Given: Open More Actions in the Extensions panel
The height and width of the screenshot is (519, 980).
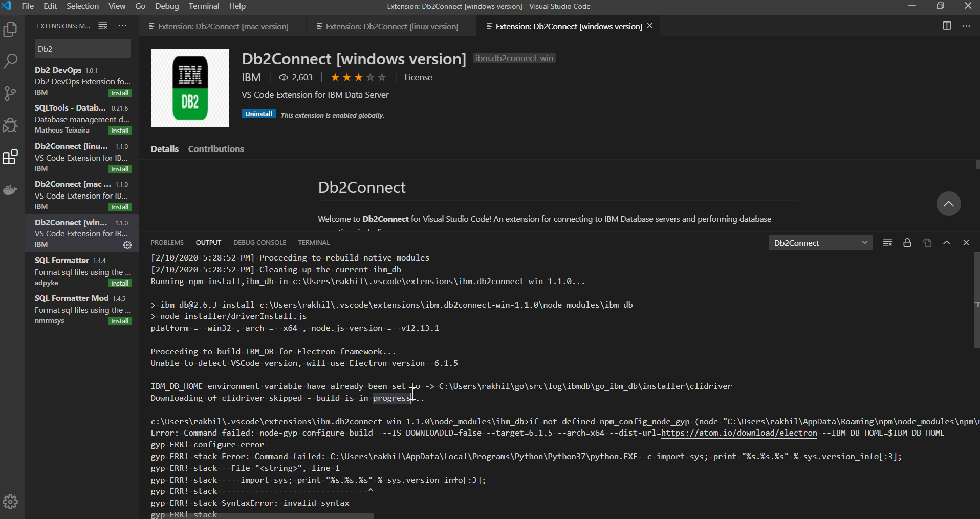Looking at the screenshot, I should click(122, 25).
